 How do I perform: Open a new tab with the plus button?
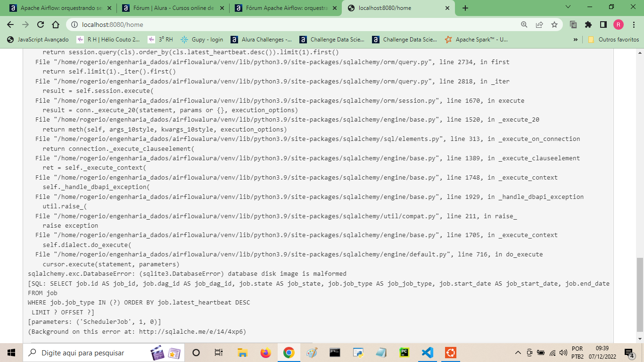point(465,8)
